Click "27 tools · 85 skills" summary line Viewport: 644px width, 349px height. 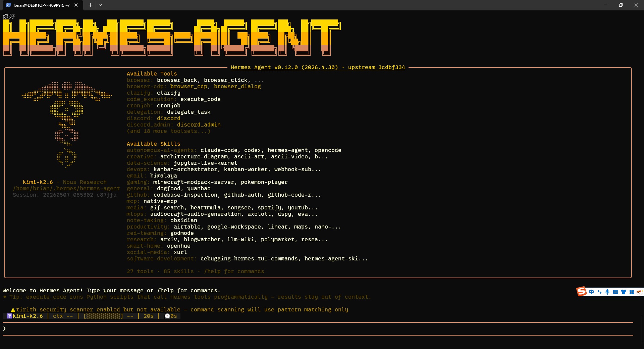tap(160, 271)
